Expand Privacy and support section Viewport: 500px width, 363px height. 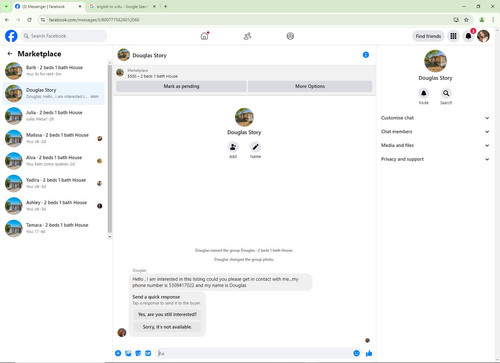435,159
